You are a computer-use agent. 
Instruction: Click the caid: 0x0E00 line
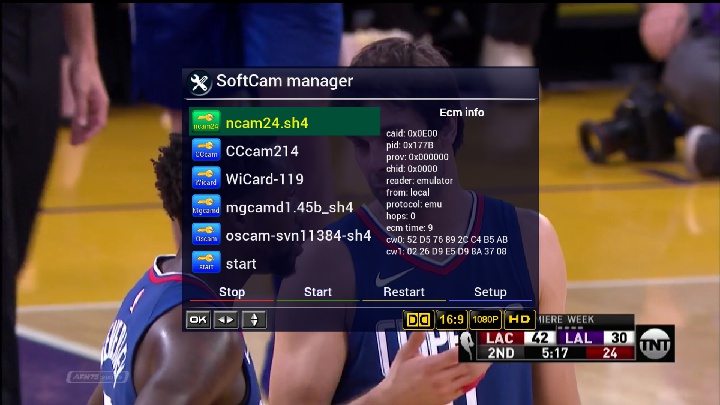[x=411, y=133]
